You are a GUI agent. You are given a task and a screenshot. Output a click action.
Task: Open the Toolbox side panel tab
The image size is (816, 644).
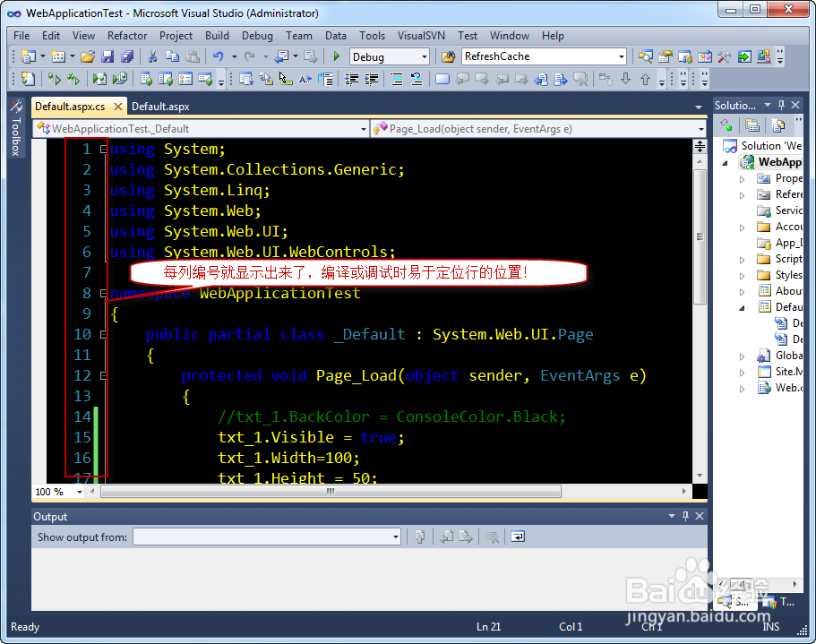point(15,128)
